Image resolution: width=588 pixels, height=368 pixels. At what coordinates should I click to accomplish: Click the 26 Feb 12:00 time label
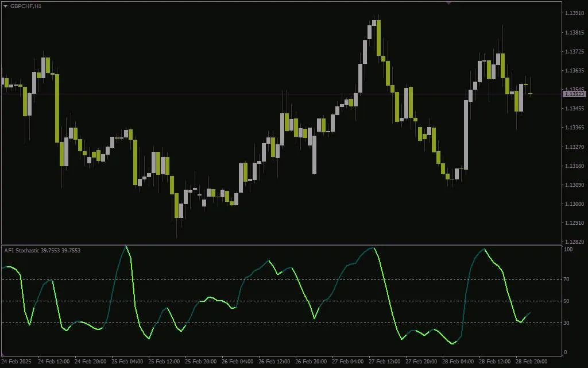(274, 362)
